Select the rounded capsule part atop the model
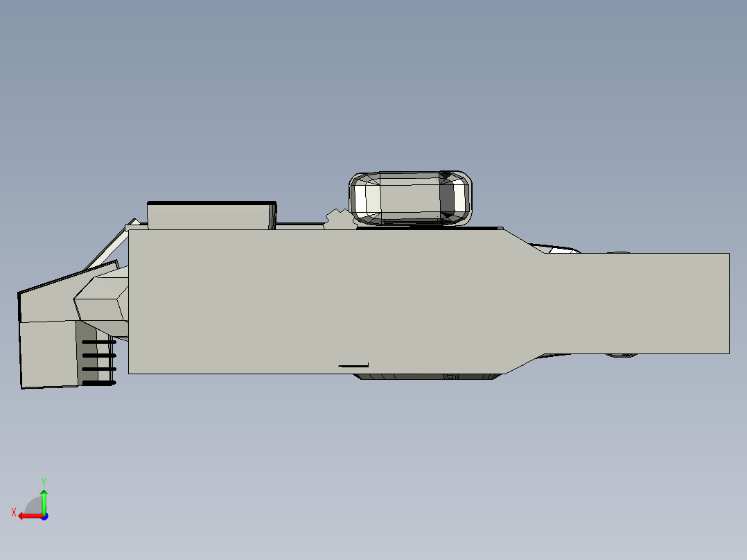Image resolution: width=747 pixels, height=560 pixels. [411, 198]
